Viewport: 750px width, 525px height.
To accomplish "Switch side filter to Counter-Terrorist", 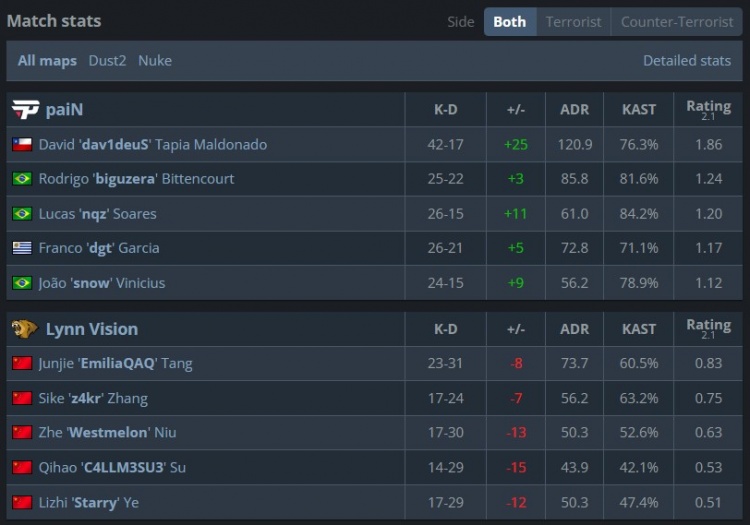I will [677, 22].
